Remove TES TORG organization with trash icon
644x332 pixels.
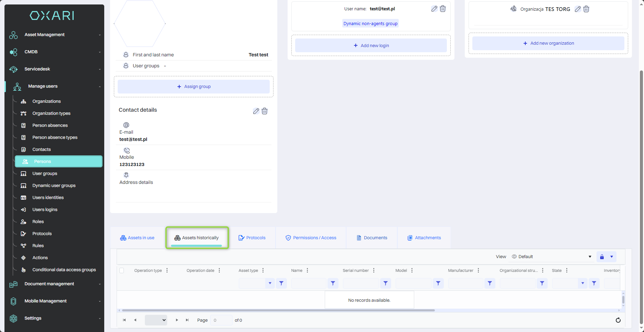586,9
